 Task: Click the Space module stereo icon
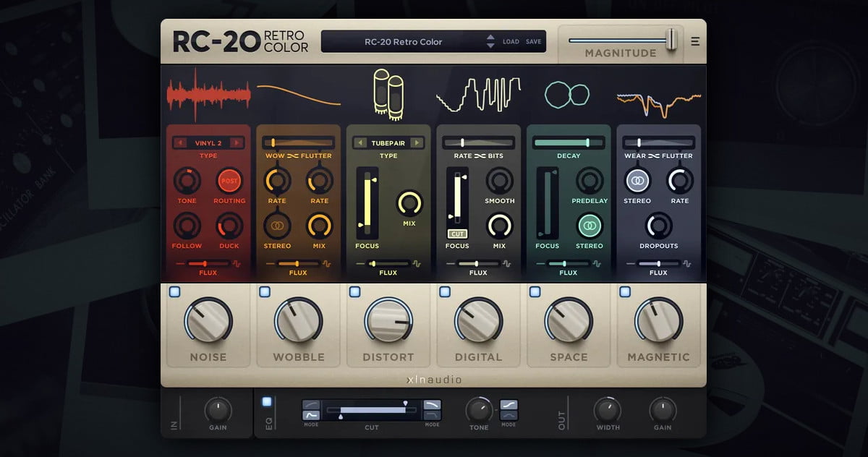[590, 226]
